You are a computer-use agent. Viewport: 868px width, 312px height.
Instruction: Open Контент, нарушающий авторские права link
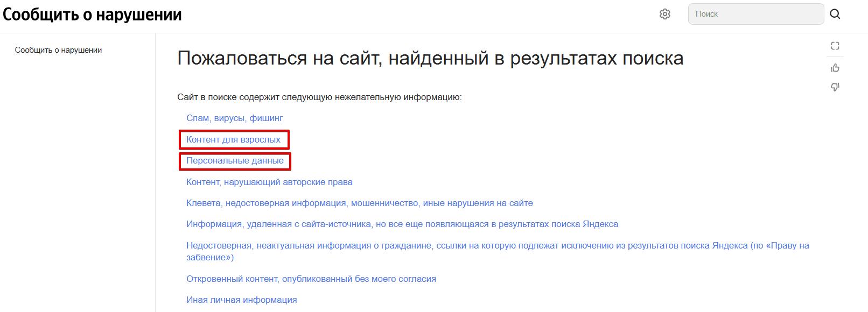269,182
